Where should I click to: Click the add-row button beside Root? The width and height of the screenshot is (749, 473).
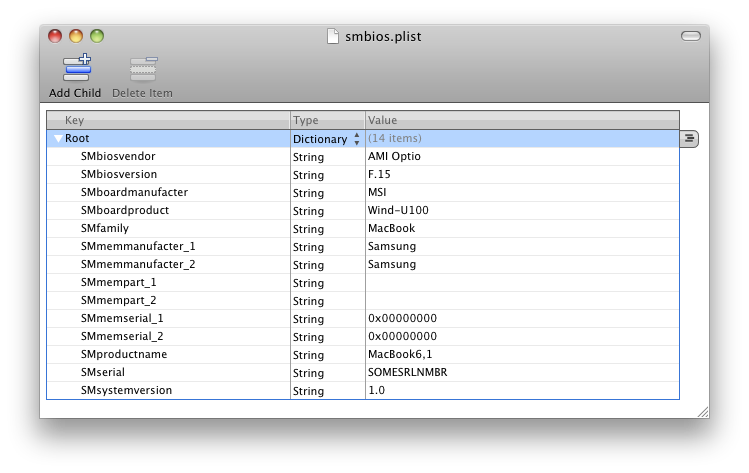[689, 139]
